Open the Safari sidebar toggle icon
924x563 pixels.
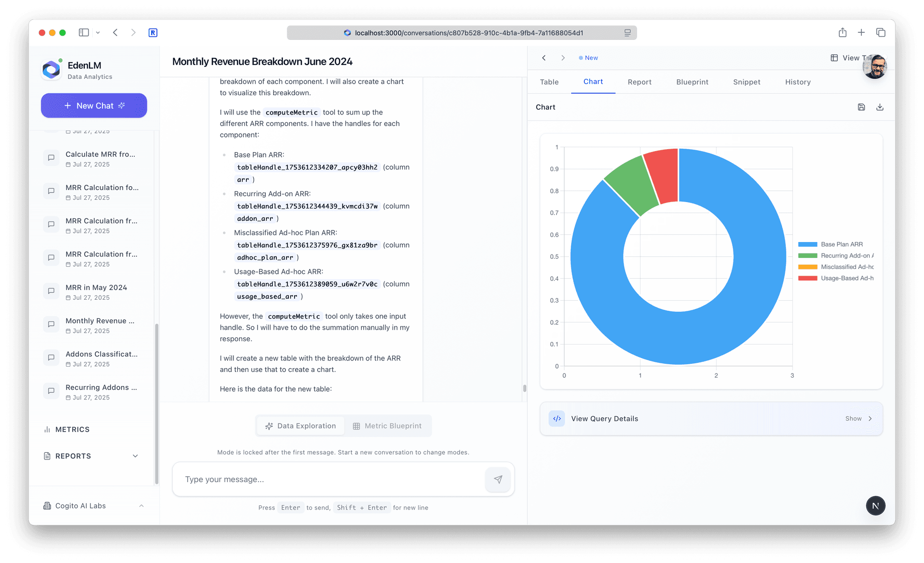(x=84, y=32)
